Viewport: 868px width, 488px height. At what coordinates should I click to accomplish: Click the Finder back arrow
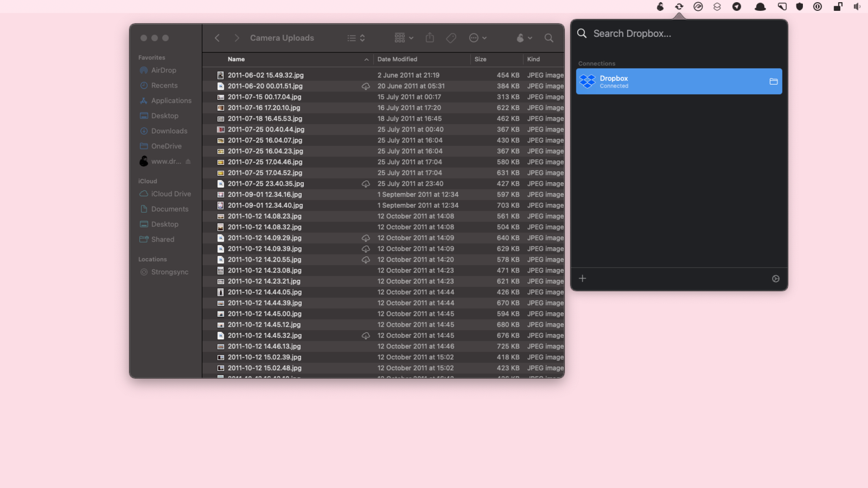click(x=217, y=38)
